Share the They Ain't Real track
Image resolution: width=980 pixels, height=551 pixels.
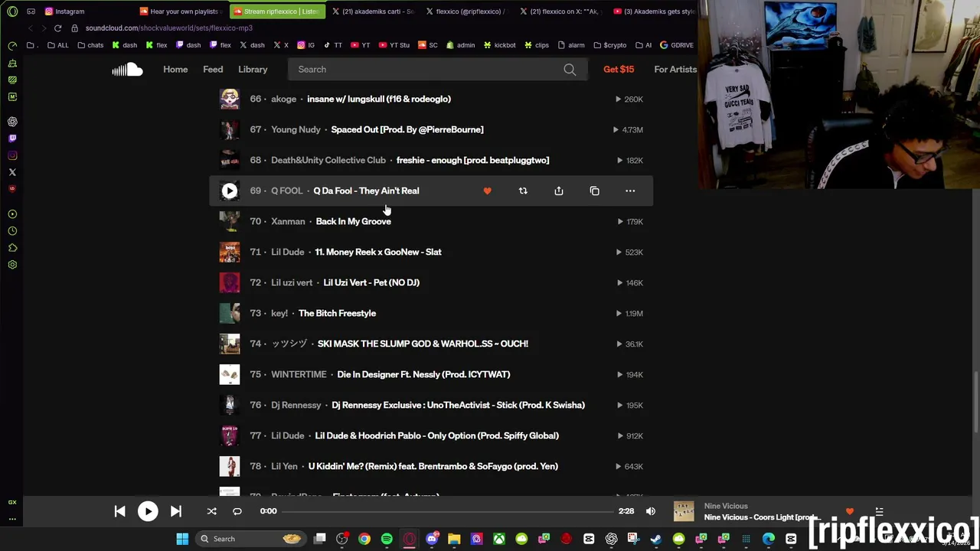click(x=559, y=191)
